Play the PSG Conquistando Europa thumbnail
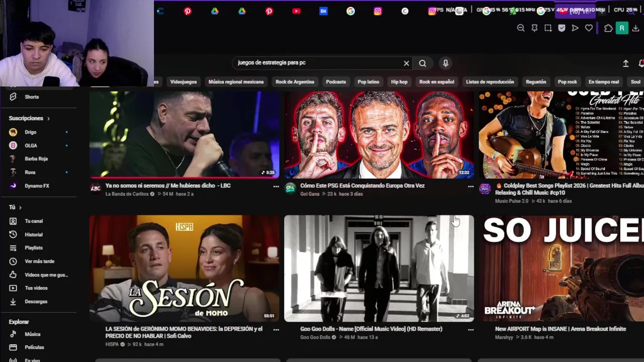 click(379, 135)
